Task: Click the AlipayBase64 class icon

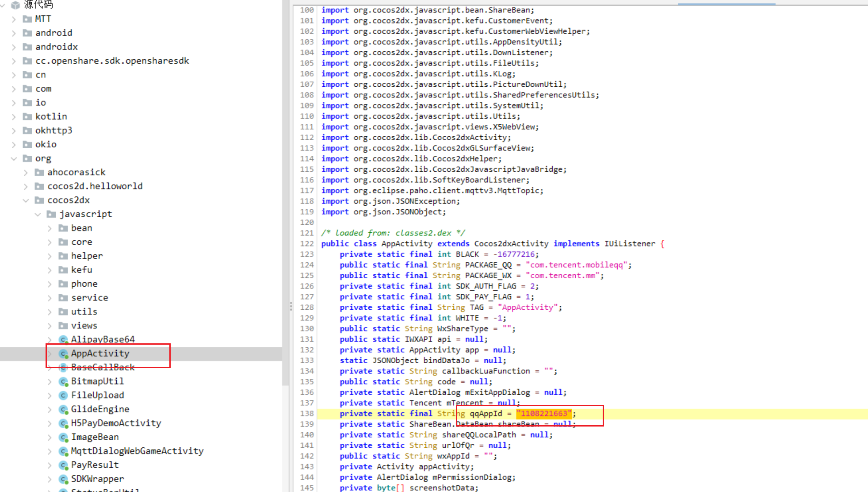Action: coord(63,339)
